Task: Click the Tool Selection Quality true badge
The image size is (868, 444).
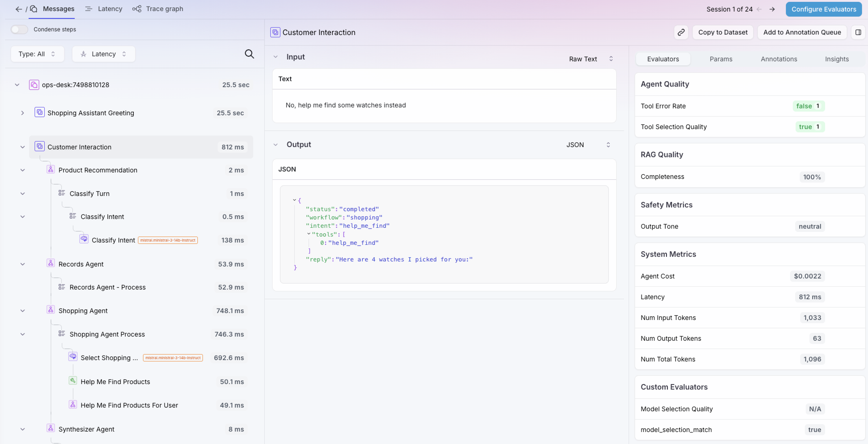Action: tap(810, 127)
